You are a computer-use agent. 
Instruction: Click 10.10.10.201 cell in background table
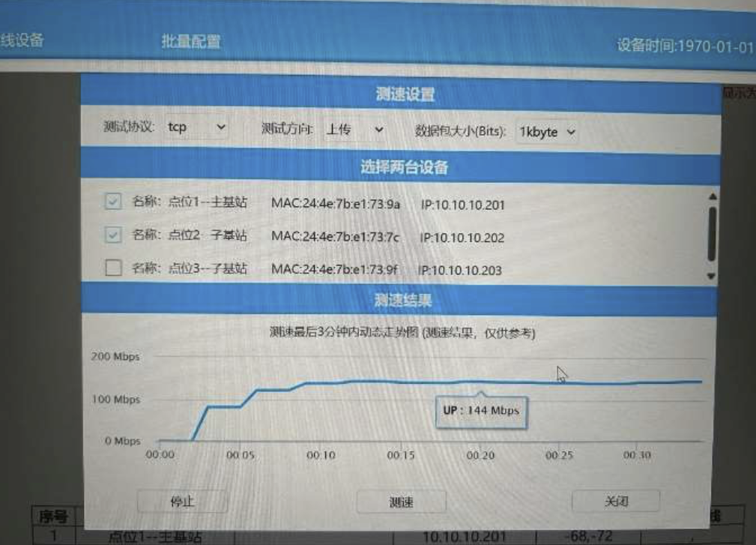point(464,536)
